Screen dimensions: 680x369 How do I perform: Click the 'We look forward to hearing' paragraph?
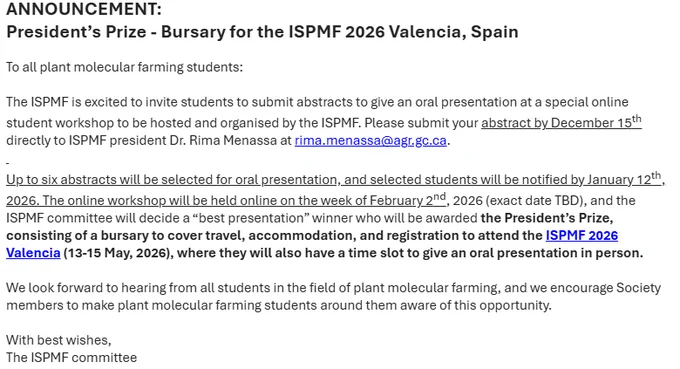tap(333, 297)
